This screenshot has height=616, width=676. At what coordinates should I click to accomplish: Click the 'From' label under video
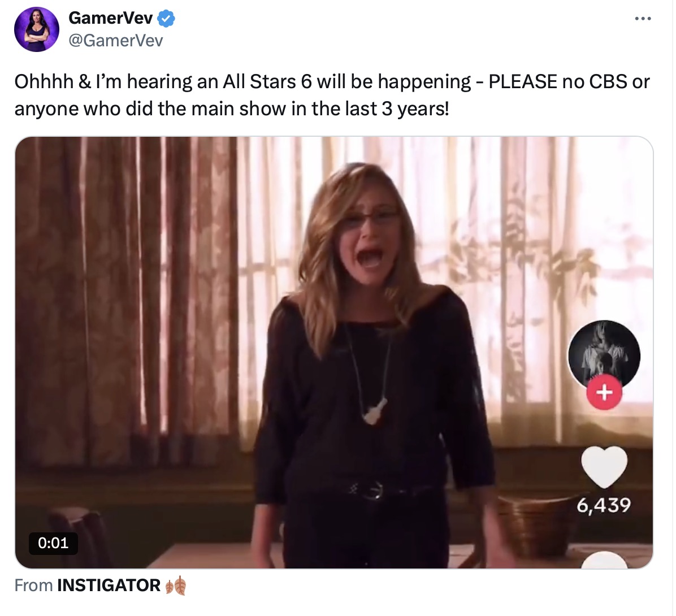pos(33,585)
